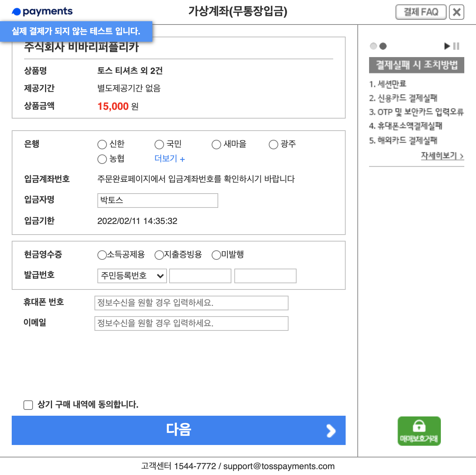
Task: Pause the help slideshow
Action: tap(456, 46)
